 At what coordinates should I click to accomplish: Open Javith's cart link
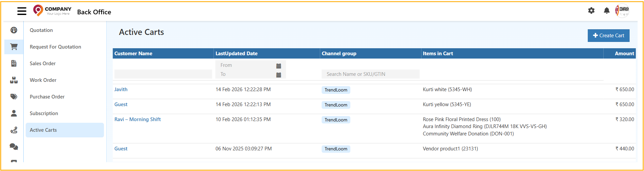coord(121,89)
